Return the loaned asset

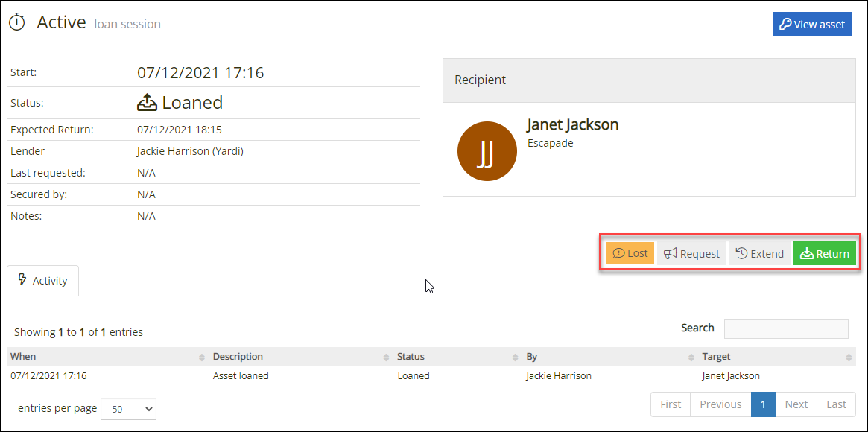click(825, 253)
